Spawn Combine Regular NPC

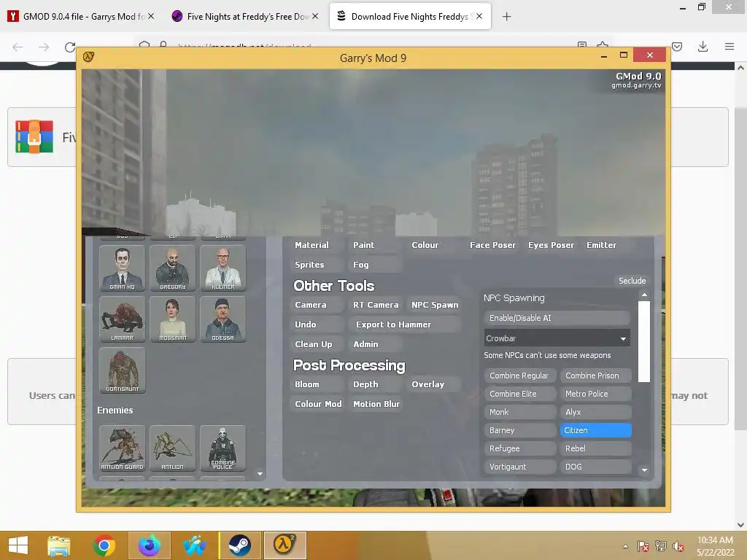click(x=519, y=376)
